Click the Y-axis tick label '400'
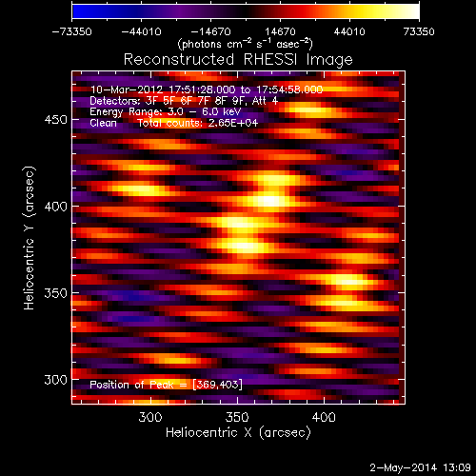Screen dimensions: 476x476 (x=56, y=207)
